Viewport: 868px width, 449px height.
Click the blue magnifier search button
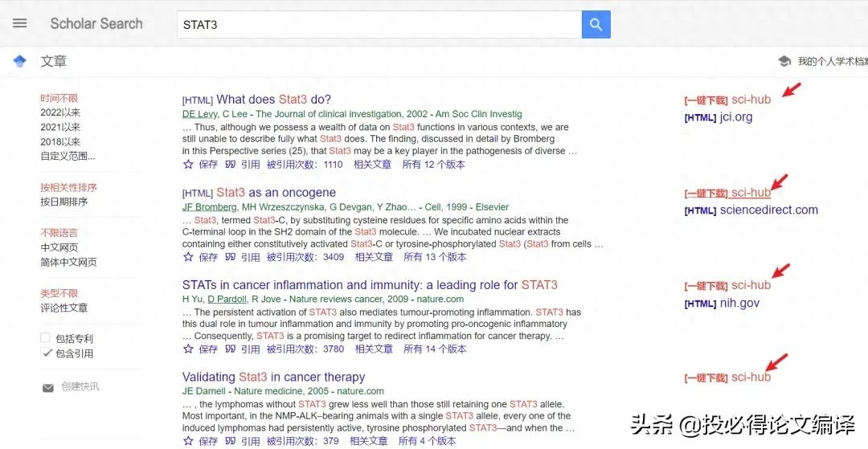(596, 24)
